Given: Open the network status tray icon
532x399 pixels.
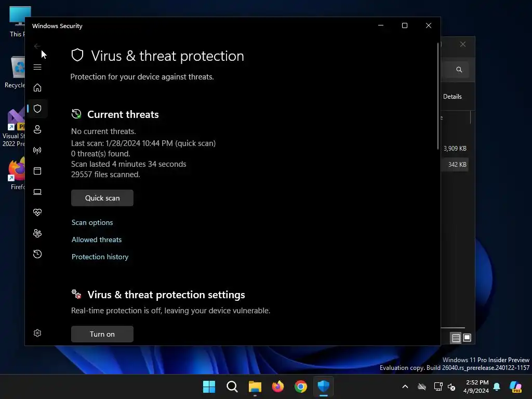Looking at the screenshot, I should coord(438,387).
